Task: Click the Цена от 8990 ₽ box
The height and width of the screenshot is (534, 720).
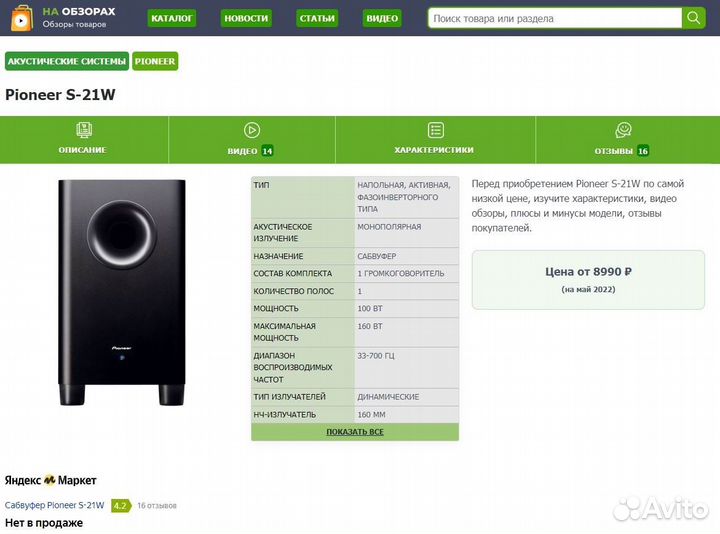Action: point(588,280)
